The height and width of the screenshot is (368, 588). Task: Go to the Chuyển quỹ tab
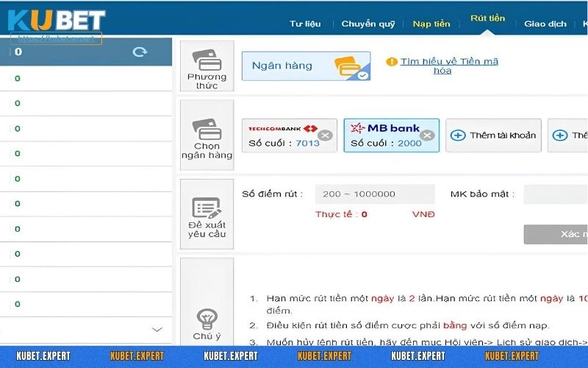click(x=368, y=24)
